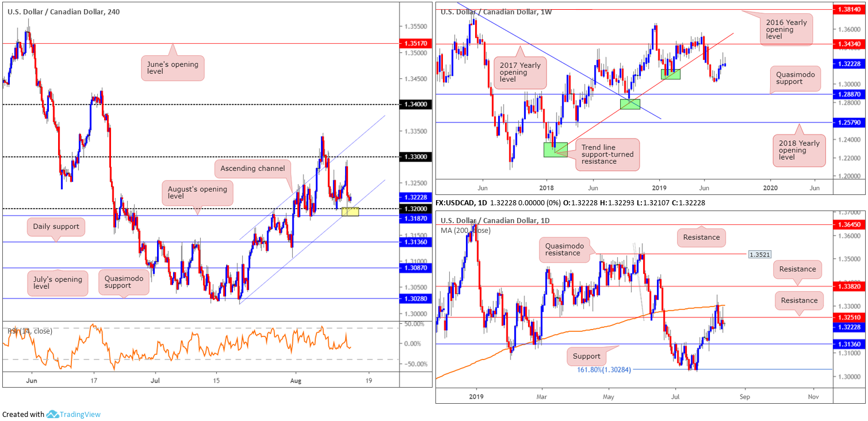
Task: Click the 1.34340 red price label
Action: (850, 44)
